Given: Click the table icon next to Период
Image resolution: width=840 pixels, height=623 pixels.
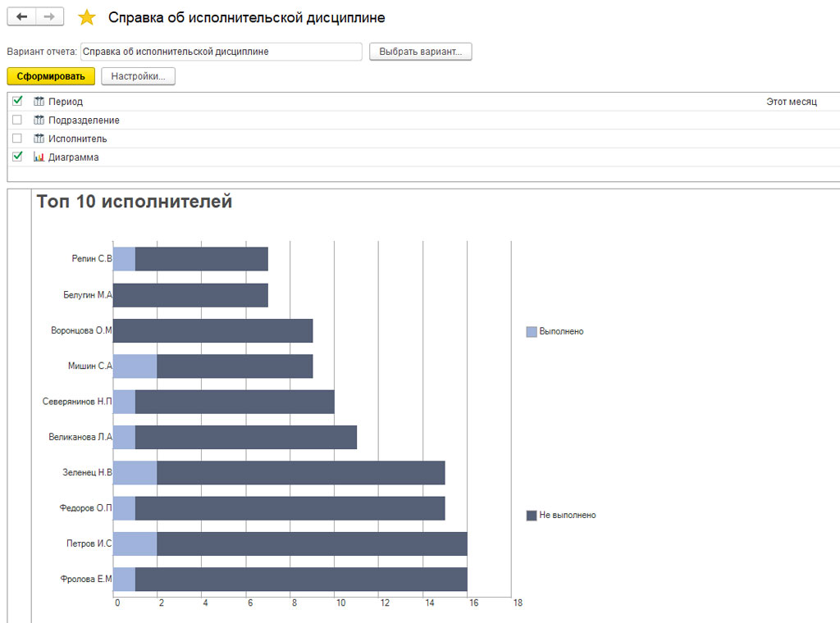Looking at the screenshot, I should tap(39, 102).
